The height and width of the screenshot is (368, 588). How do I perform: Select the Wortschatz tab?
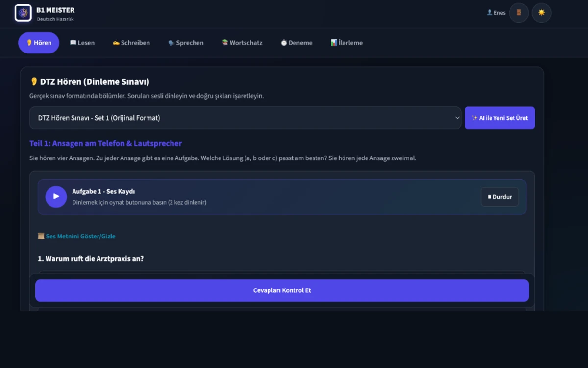tap(242, 43)
